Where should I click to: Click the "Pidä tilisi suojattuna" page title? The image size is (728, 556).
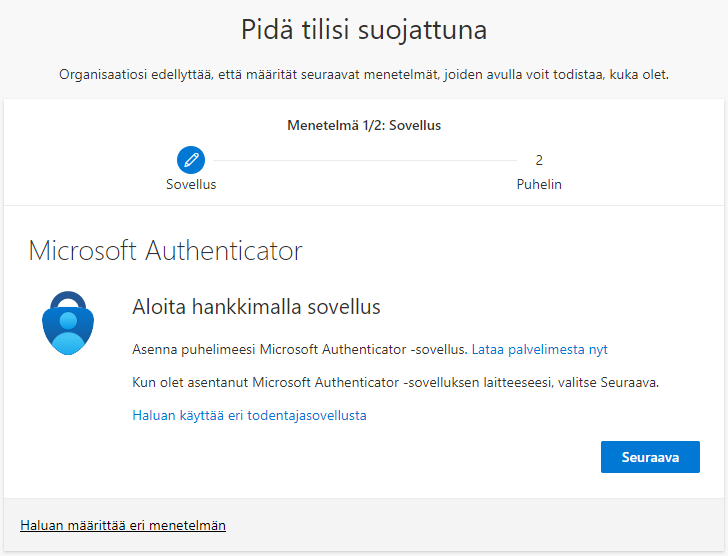click(x=364, y=30)
